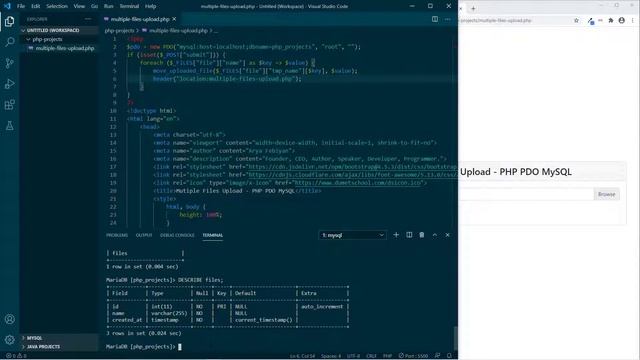Open the Search view in activity bar
Screen dimensions: 640x360
[x=9, y=42]
